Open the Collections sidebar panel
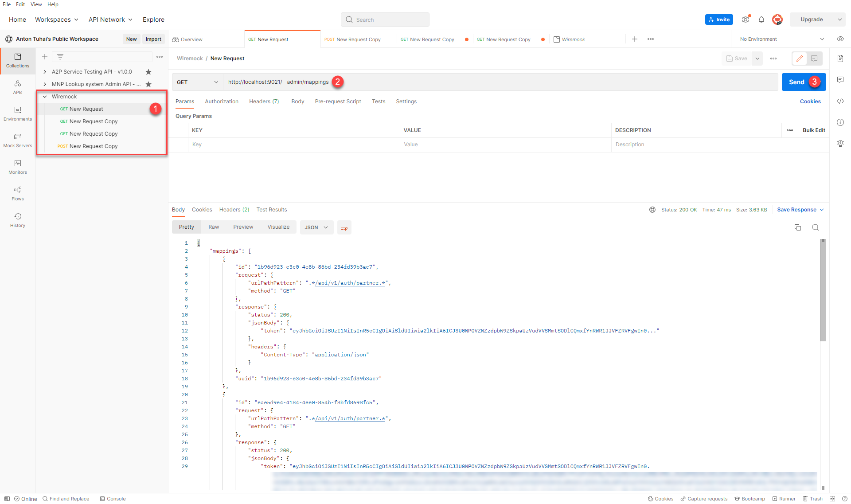The width and height of the screenshot is (851, 504). (18, 60)
